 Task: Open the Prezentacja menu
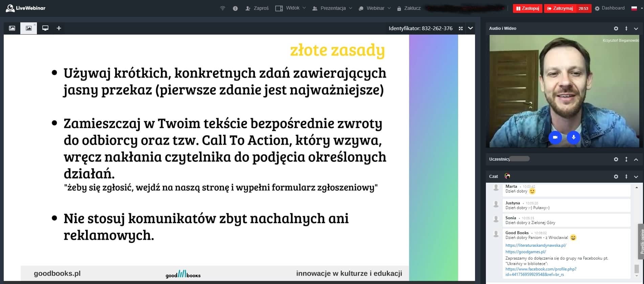[332, 8]
